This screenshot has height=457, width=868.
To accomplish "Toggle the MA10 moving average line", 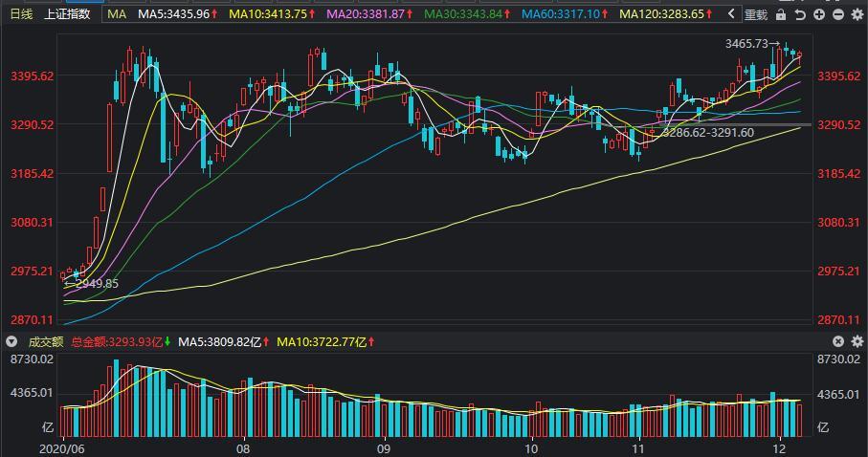I will tap(273, 13).
